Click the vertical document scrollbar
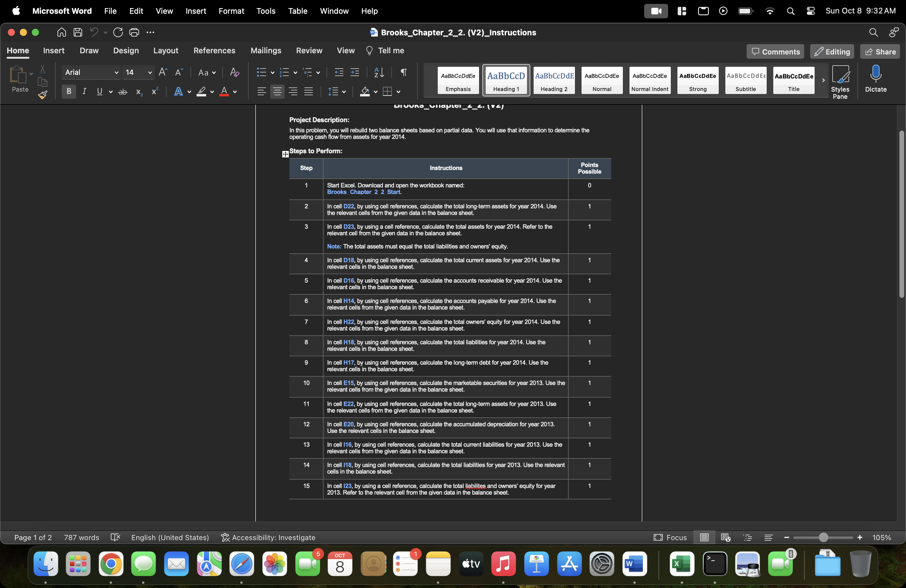 tap(901, 214)
